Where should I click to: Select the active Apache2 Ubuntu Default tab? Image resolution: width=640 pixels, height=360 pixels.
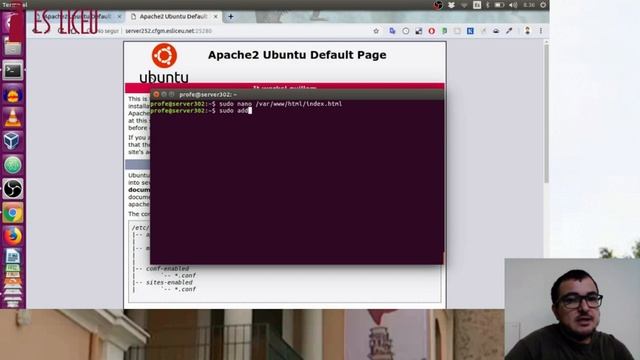coord(173,17)
